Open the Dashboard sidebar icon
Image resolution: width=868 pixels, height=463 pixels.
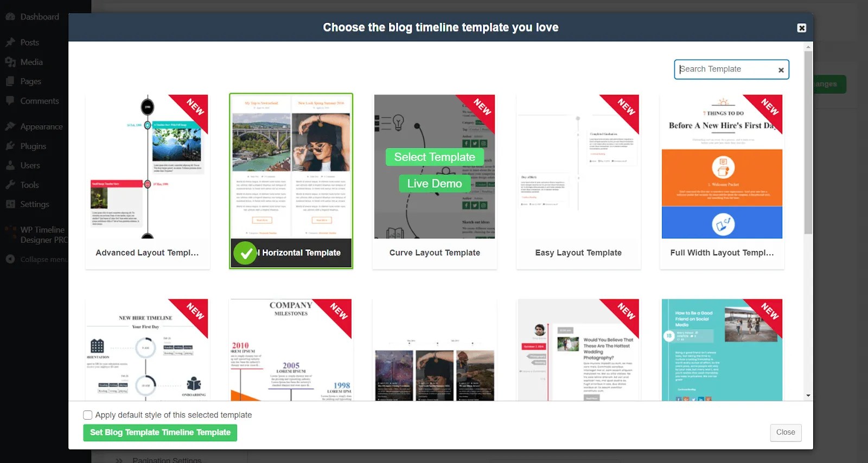click(10, 17)
